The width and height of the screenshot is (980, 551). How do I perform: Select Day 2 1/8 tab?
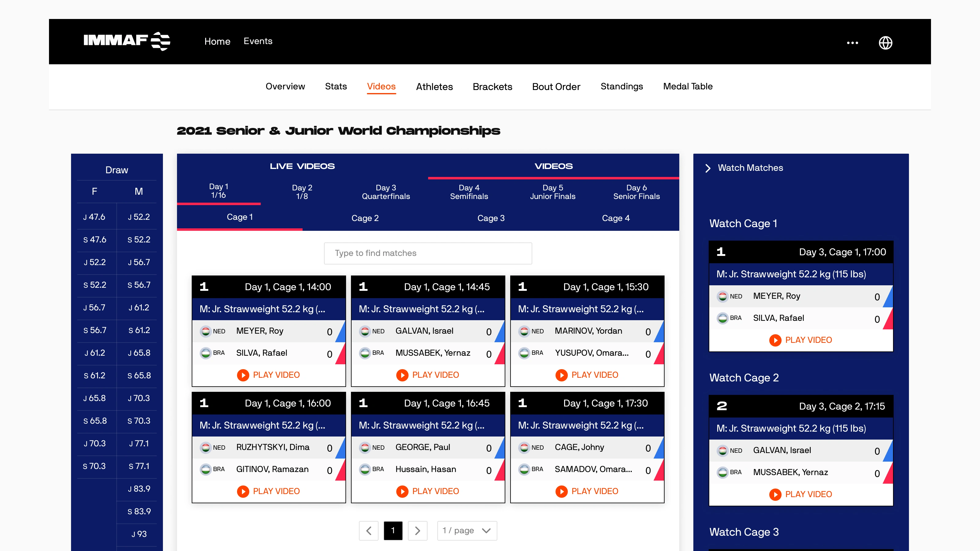302,192
